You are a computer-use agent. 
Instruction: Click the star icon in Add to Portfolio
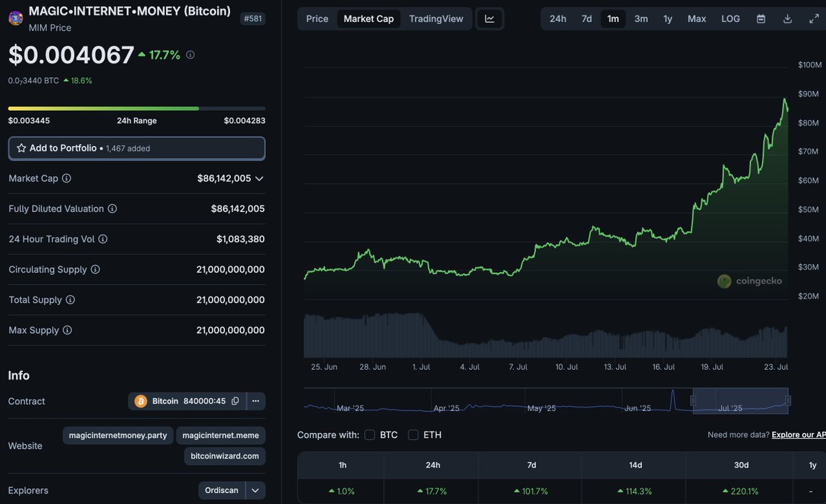tap(21, 148)
